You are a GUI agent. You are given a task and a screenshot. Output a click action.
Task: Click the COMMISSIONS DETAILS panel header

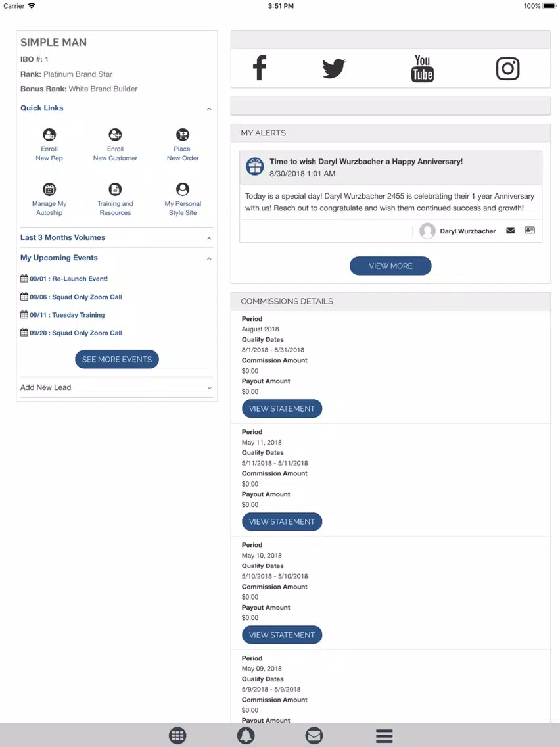coord(390,301)
